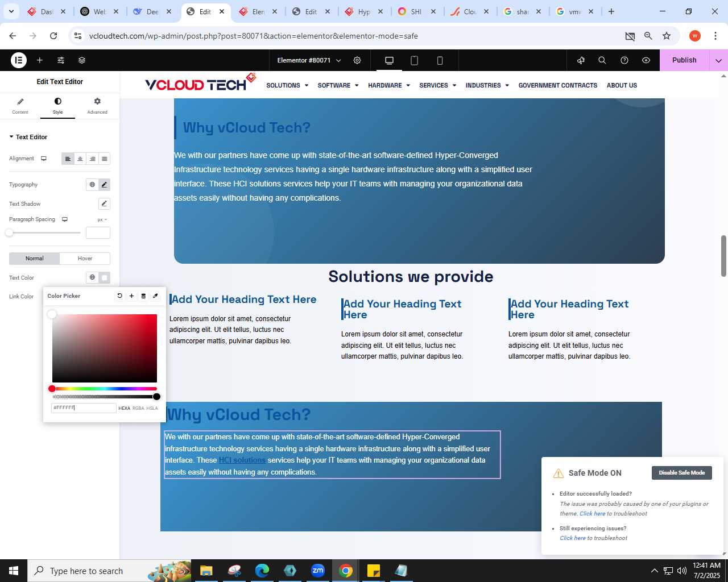This screenshot has width=728, height=582.
Task: Open Zoom from the taskbar
Action: [x=318, y=571]
